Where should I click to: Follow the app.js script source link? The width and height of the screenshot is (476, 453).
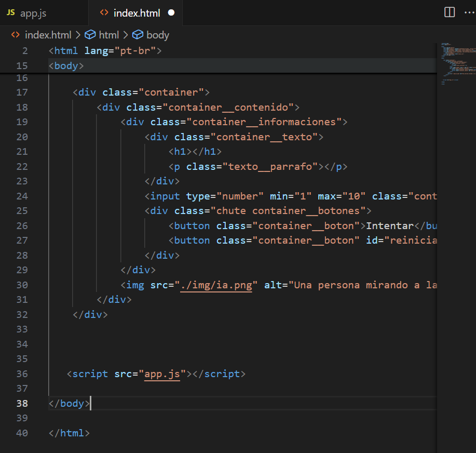coord(162,374)
